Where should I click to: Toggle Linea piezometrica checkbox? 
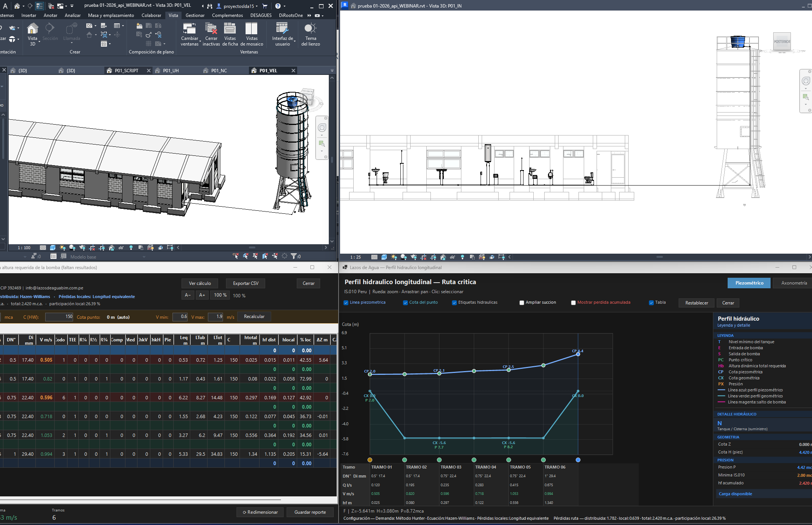tap(346, 303)
